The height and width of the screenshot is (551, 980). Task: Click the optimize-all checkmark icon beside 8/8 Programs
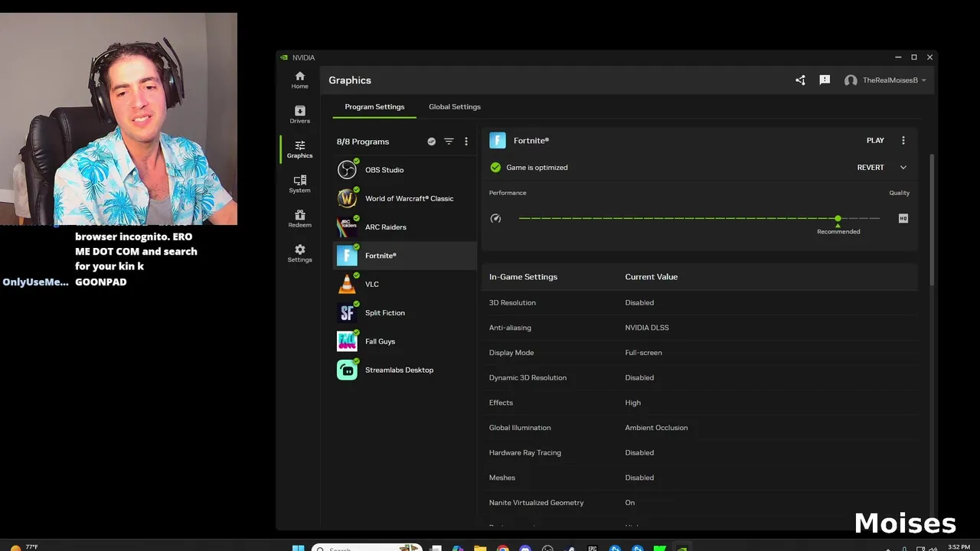(431, 142)
